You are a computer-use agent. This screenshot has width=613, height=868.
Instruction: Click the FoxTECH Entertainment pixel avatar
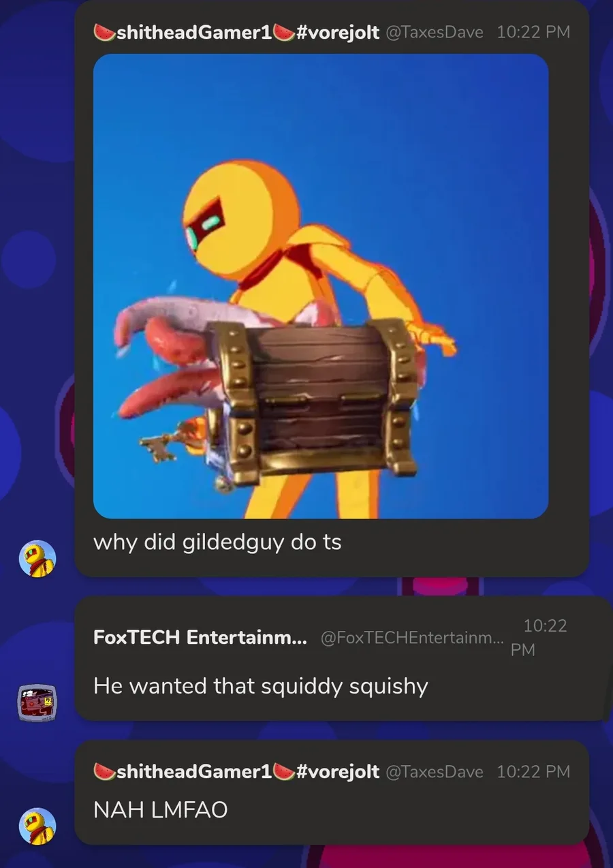click(x=37, y=702)
